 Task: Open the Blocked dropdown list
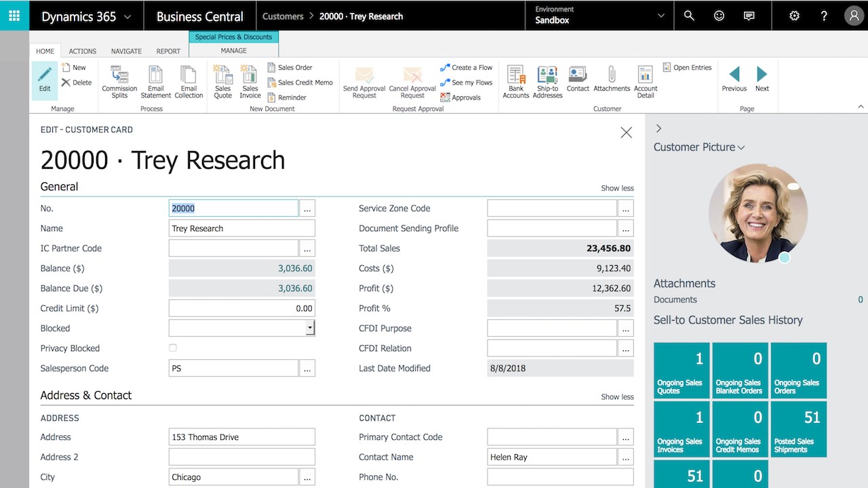310,328
